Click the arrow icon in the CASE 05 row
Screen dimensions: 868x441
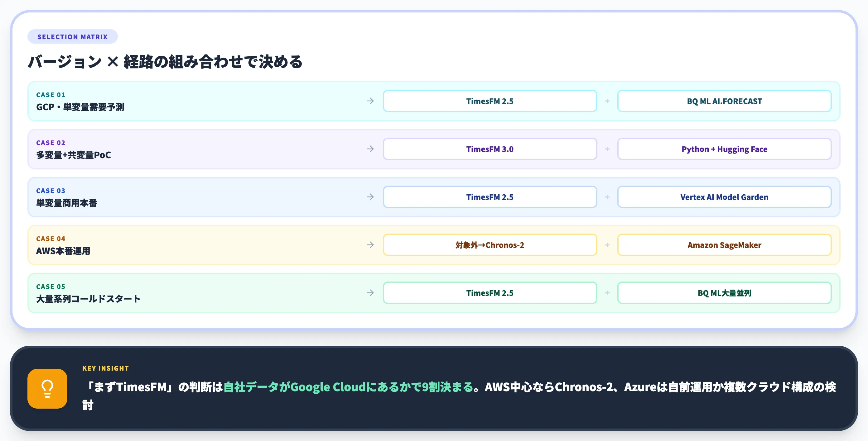pyautogui.click(x=370, y=293)
